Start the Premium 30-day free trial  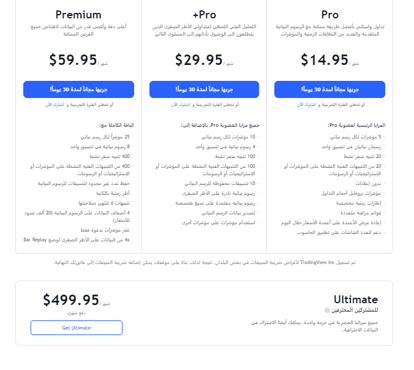point(79,89)
